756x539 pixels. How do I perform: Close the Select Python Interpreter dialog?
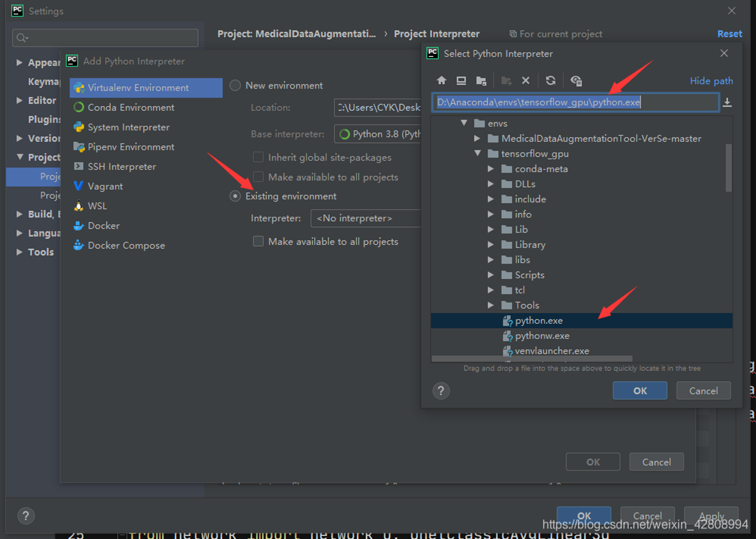[x=724, y=53]
